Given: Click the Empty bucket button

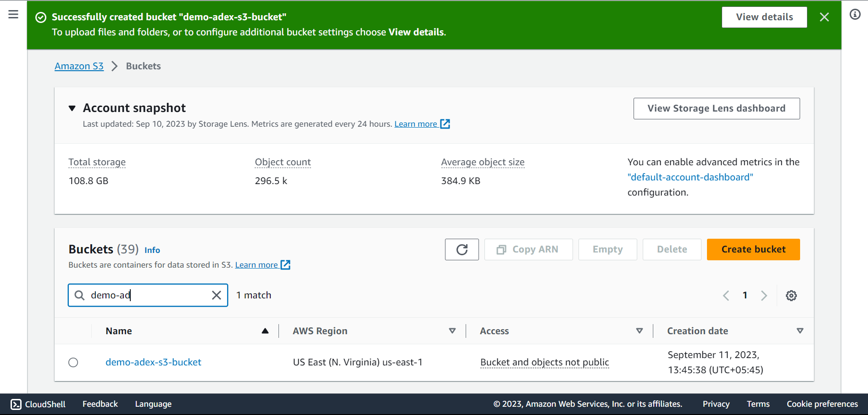Looking at the screenshot, I should point(608,249).
